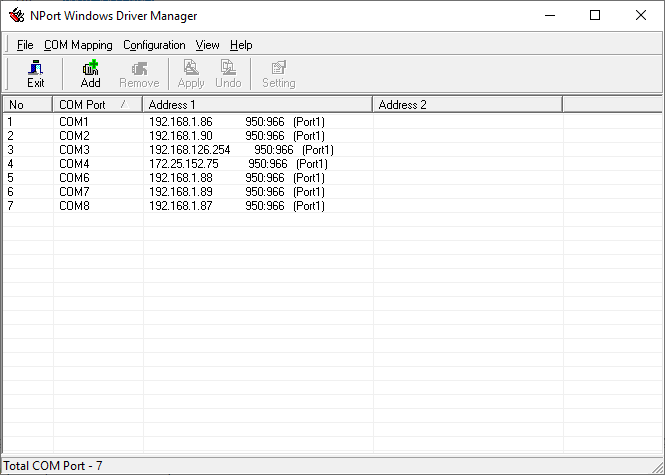Select the COM1 row entry

[x=74, y=122]
